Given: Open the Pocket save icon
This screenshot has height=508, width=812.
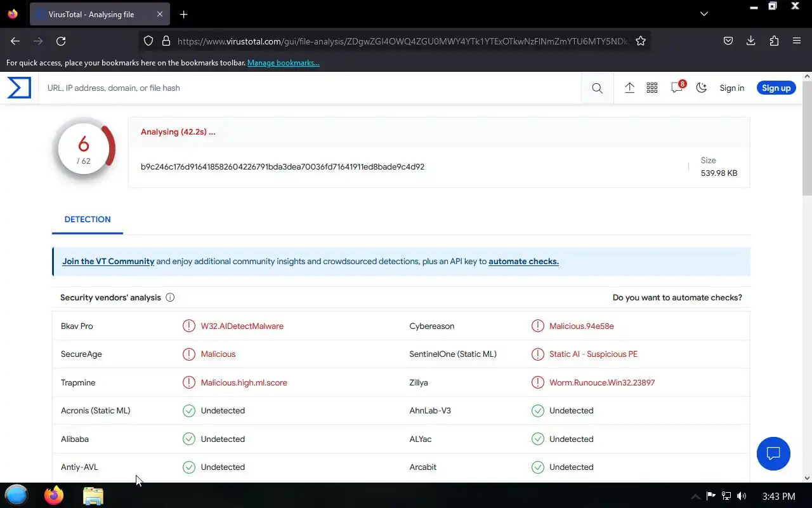Looking at the screenshot, I should click(x=728, y=41).
